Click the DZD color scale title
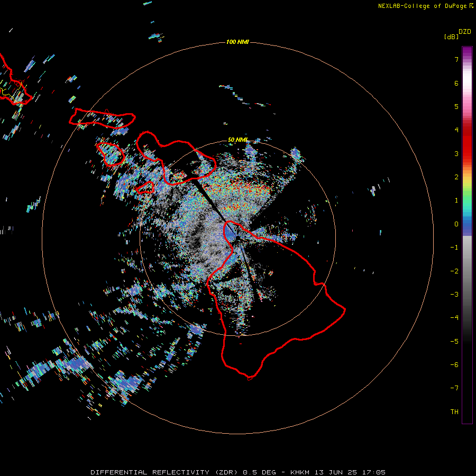Viewport: 476px width, 476px height. coord(464,32)
